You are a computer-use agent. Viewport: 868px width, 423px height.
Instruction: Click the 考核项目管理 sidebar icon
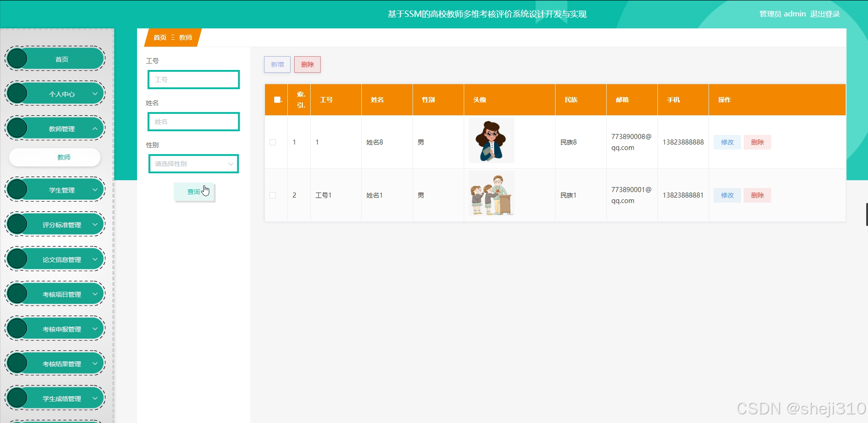(17, 293)
